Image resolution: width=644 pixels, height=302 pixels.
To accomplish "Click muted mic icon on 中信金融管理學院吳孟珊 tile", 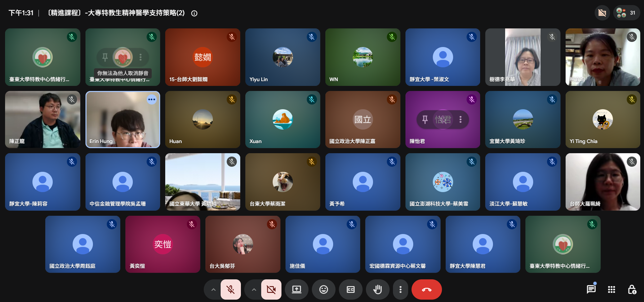I will point(152,162).
